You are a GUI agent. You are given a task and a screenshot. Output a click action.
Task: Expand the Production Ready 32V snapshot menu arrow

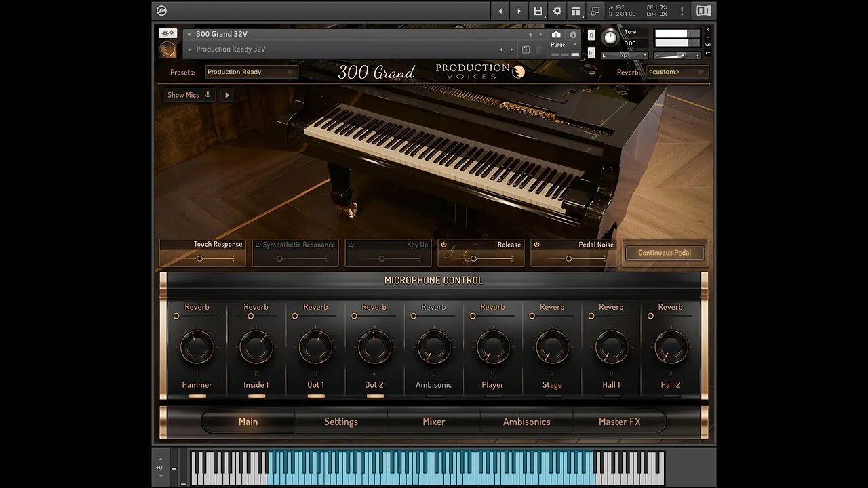point(189,49)
